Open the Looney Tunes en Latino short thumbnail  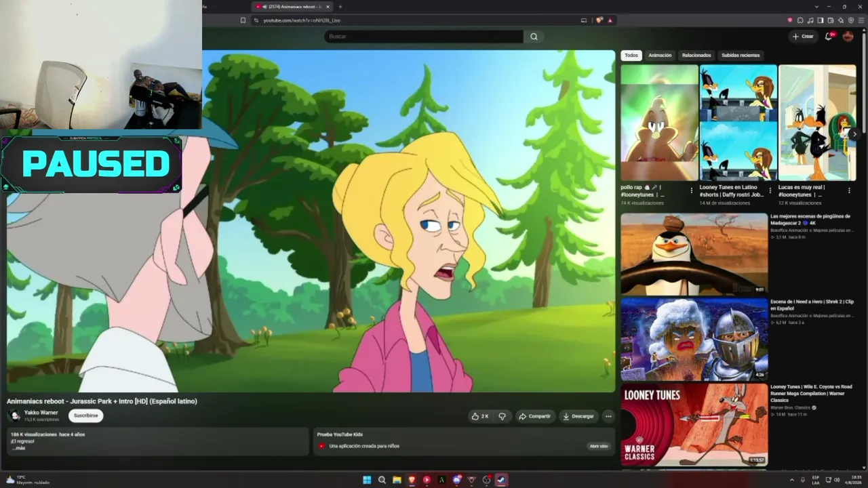(738, 123)
